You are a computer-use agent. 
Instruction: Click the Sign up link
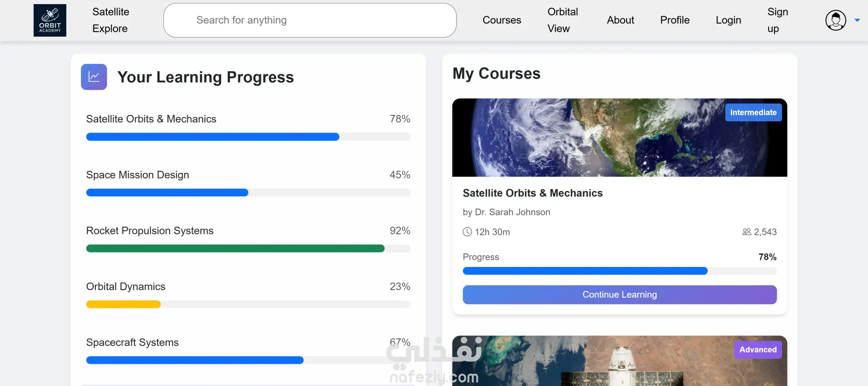pyautogui.click(x=777, y=20)
